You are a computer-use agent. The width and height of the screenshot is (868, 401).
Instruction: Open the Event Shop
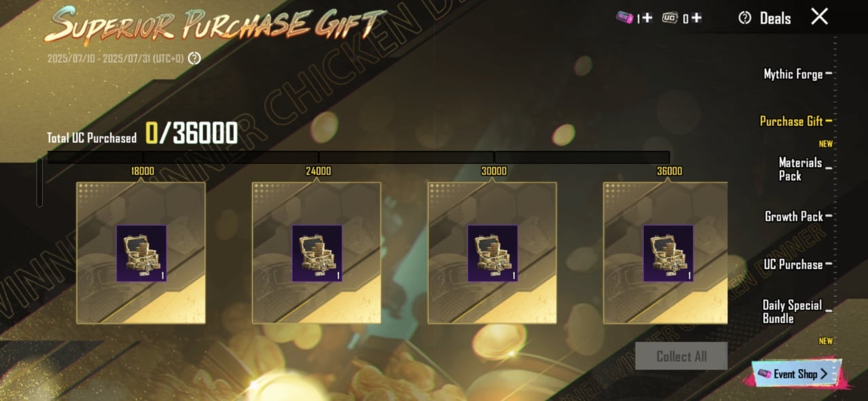pyautogui.click(x=796, y=374)
